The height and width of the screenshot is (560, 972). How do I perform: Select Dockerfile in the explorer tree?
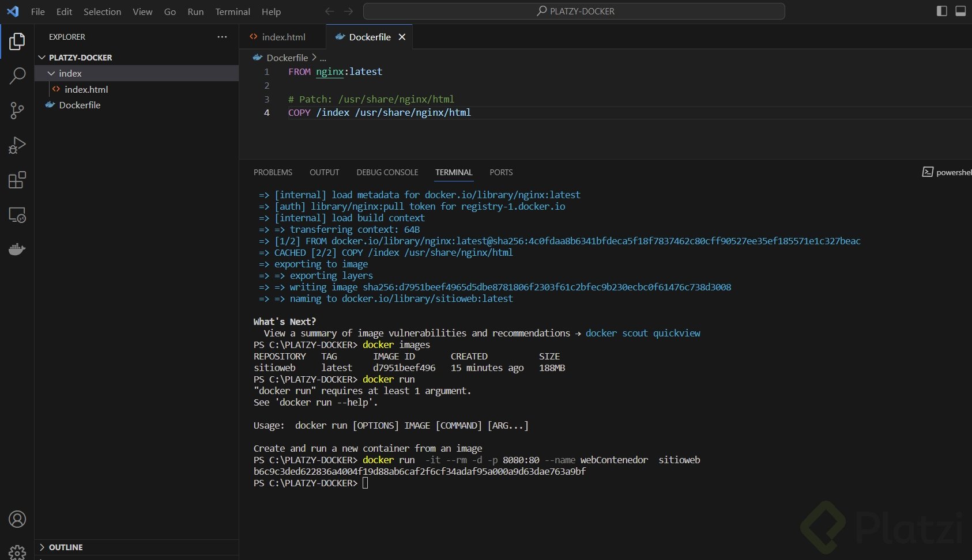pyautogui.click(x=80, y=105)
